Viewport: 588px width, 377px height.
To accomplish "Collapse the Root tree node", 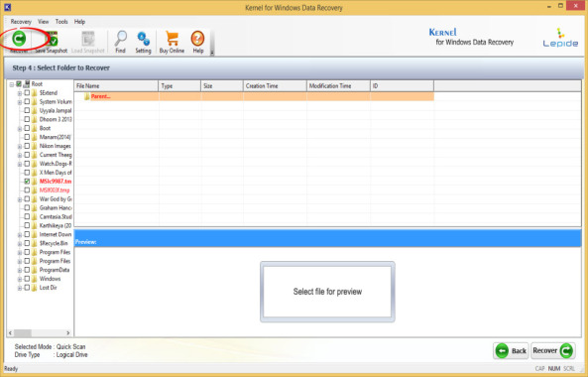I will [x=12, y=84].
